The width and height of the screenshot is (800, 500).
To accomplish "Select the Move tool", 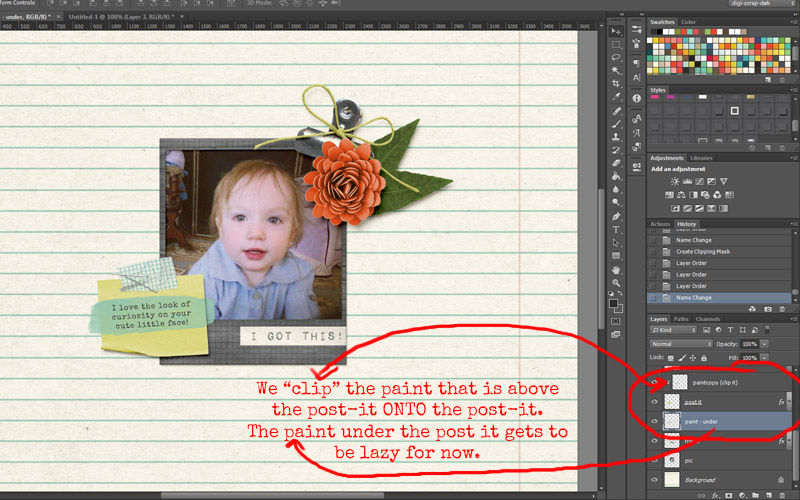I will [616, 31].
